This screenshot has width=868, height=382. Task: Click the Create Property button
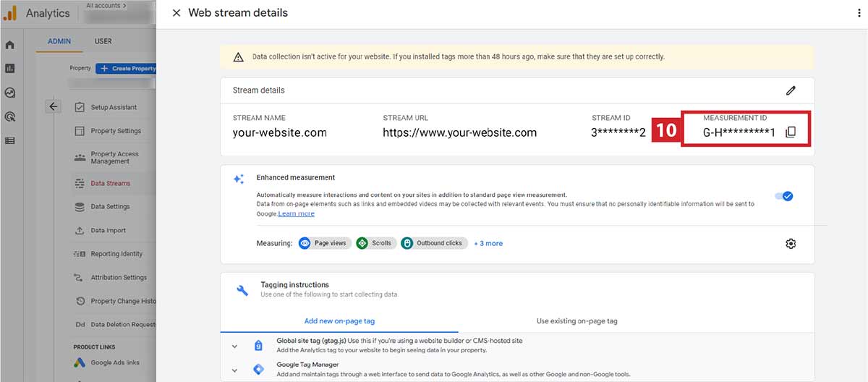pos(127,69)
